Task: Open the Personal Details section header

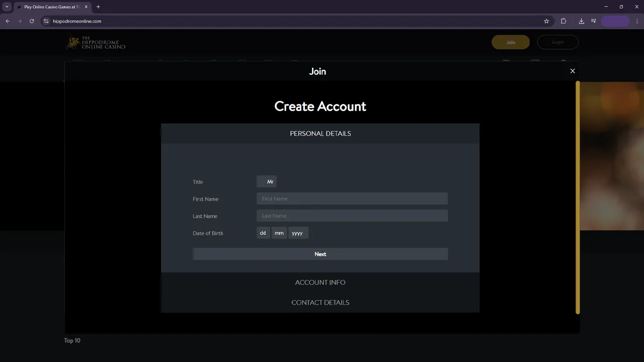Action: coord(320,133)
